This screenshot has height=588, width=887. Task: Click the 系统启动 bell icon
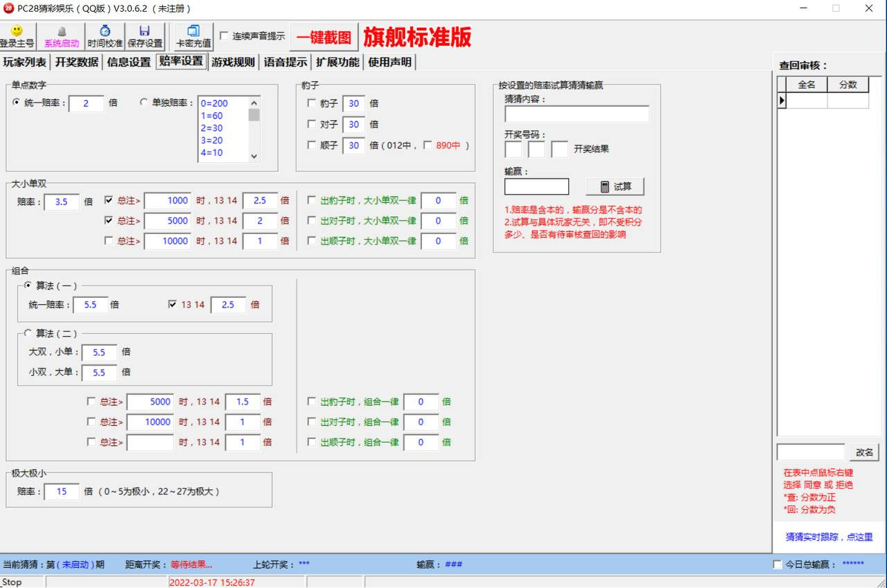(x=62, y=32)
